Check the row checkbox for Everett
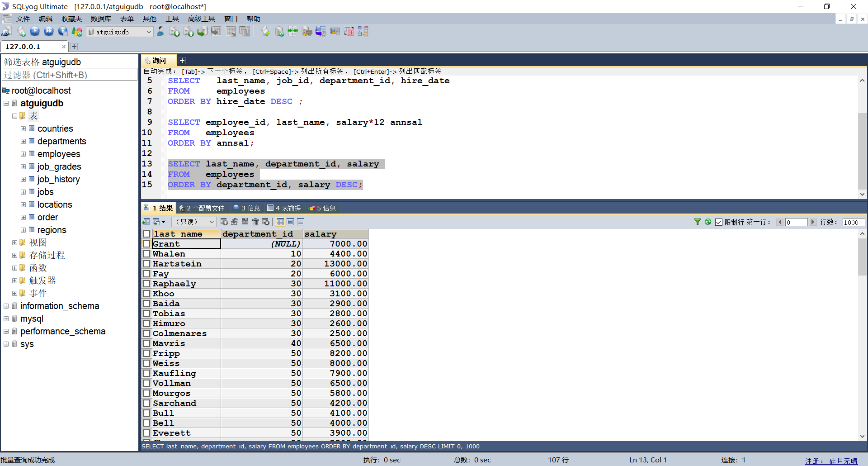 146,433
